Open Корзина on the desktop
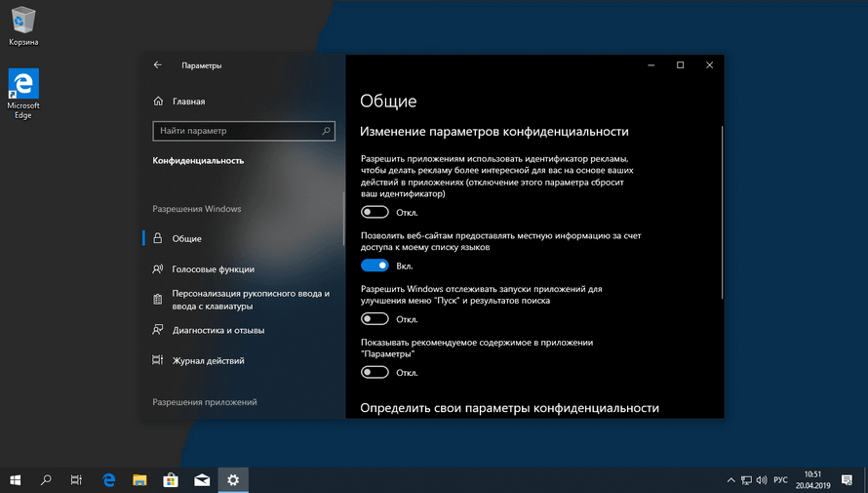This screenshot has height=493, width=868. (23, 26)
